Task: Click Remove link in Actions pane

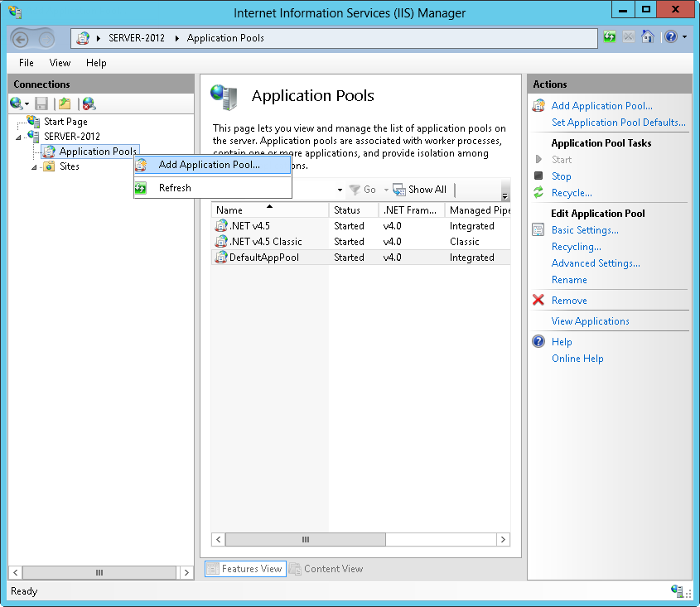Action: point(569,301)
